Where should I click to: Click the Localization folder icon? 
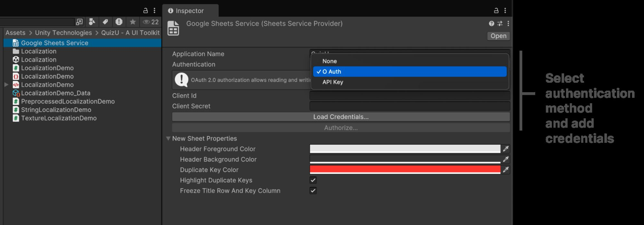click(x=15, y=51)
